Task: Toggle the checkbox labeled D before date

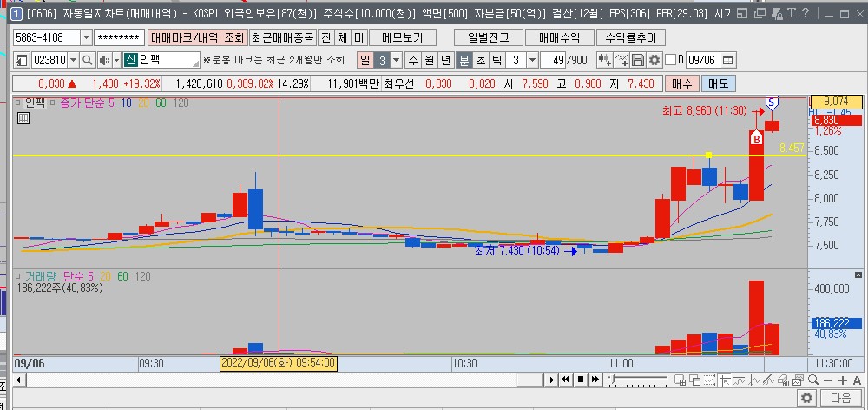Action: (x=670, y=60)
